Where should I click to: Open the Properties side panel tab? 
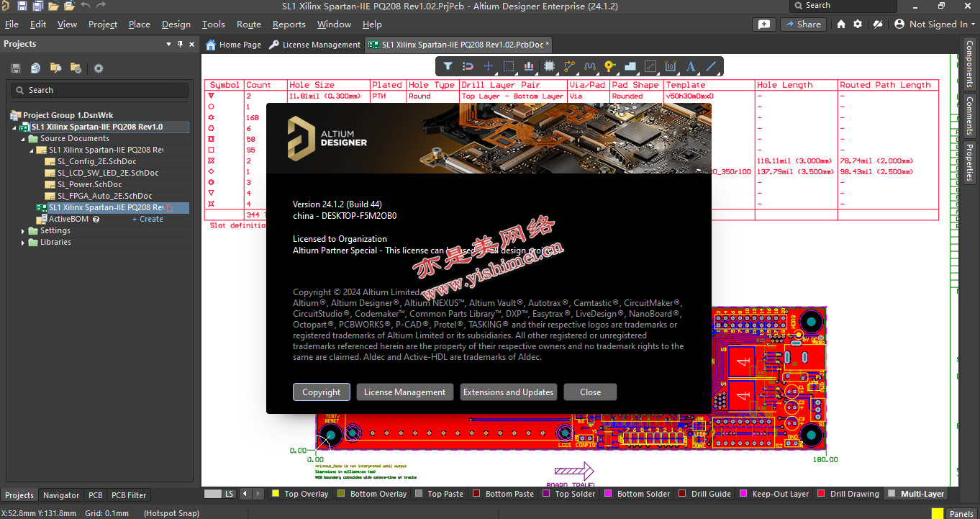[970, 163]
